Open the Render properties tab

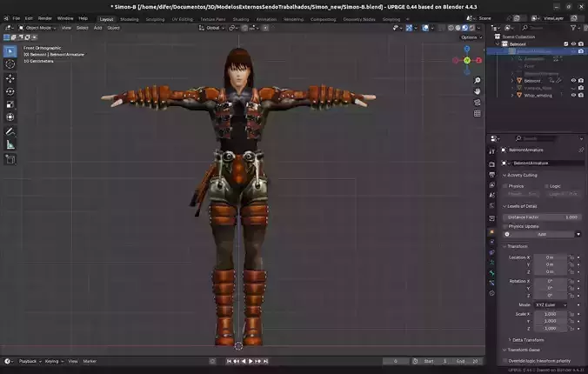coord(492,164)
